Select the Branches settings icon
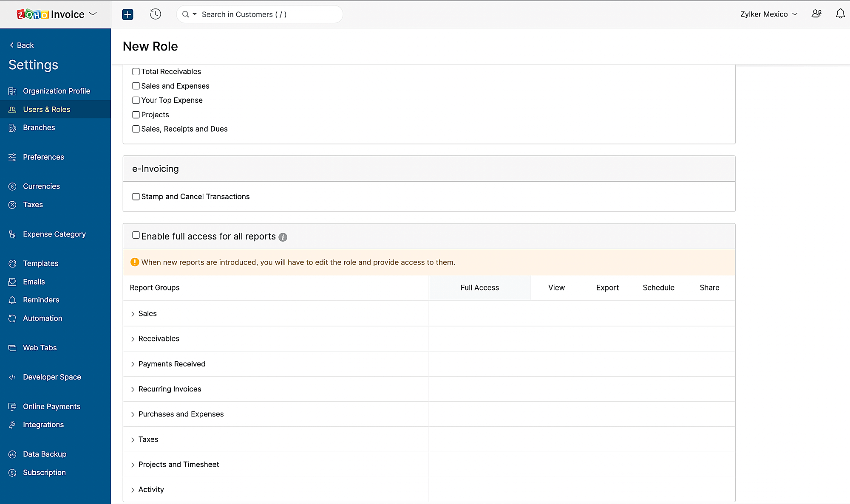The width and height of the screenshot is (850, 504). [12, 127]
